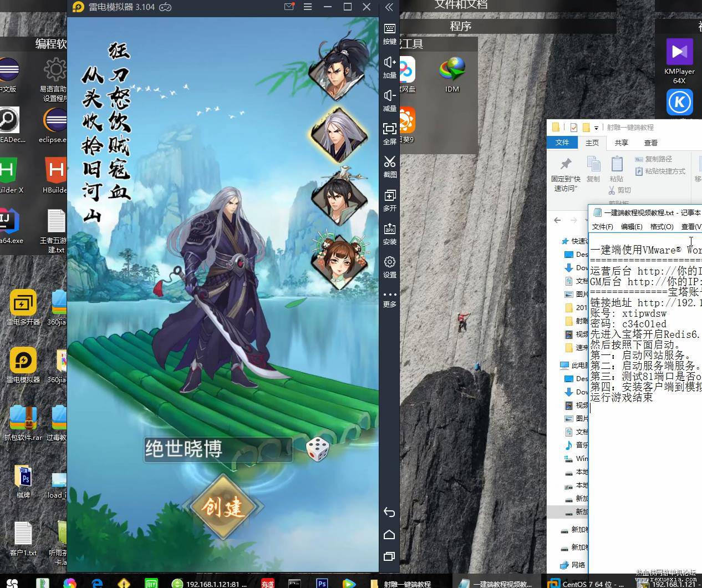This screenshot has width=702, height=588.
Task: Select the dark-haired young hero portrait
Action: click(339, 198)
